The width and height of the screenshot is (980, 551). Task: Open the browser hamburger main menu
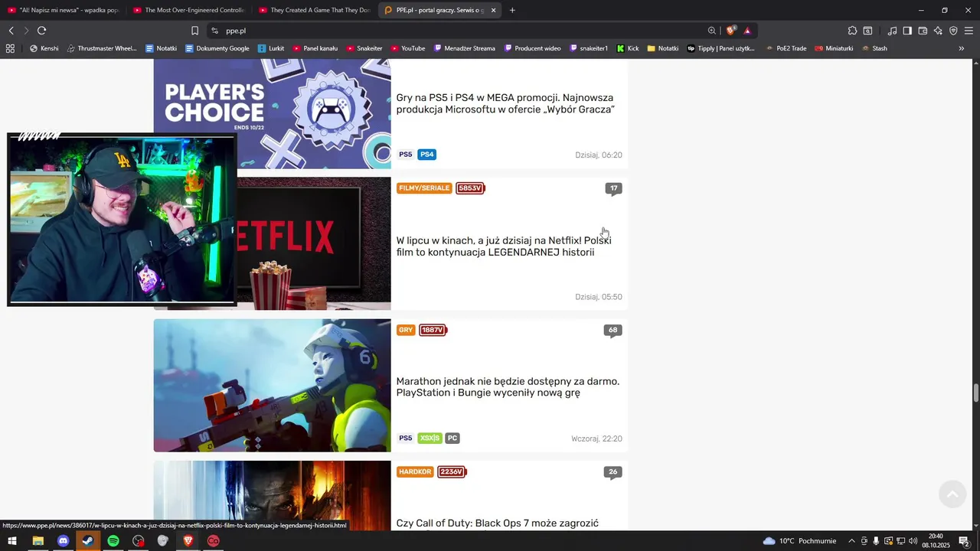point(969,31)
